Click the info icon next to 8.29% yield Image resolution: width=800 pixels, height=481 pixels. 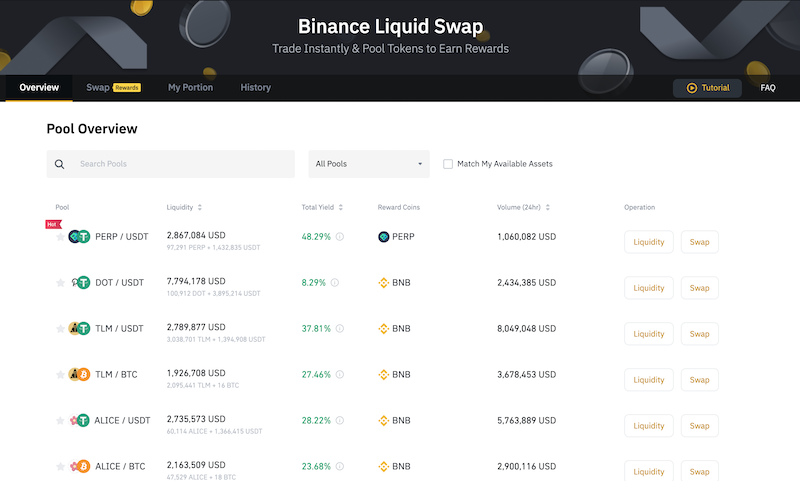[335, 283]
